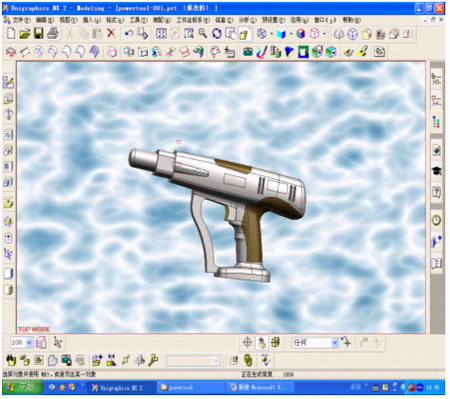Image resolution: width=450 pixels, height=399 pixels.
Task: Switch to the powertool folder taskbar button
Action: 190,387
